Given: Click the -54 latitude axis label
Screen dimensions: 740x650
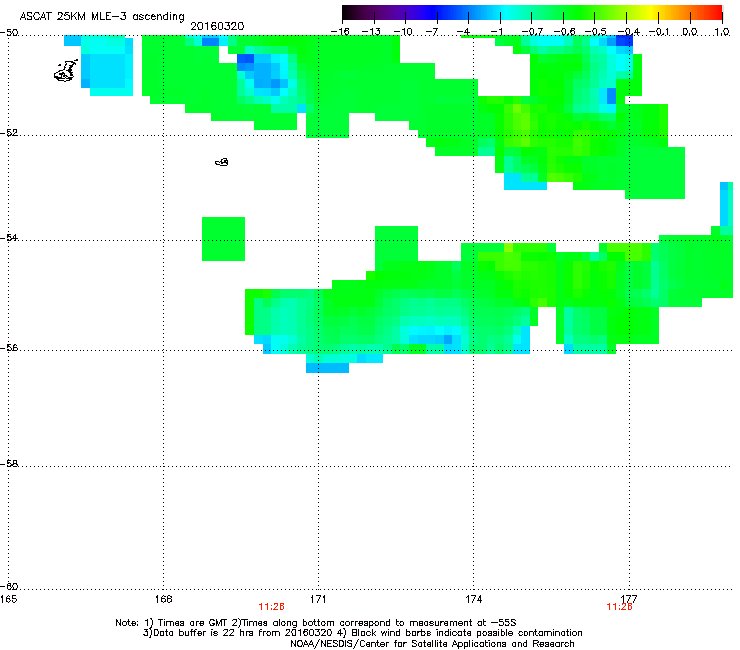Looking at the screenshot, I should (9, 237).
